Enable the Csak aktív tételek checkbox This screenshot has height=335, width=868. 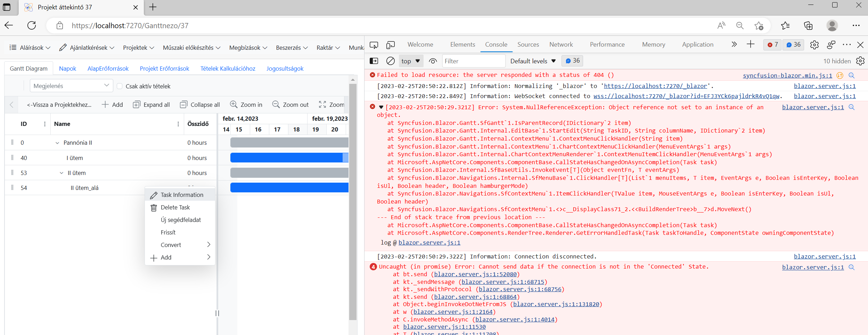pyautogui.click(x=120, y=86)
